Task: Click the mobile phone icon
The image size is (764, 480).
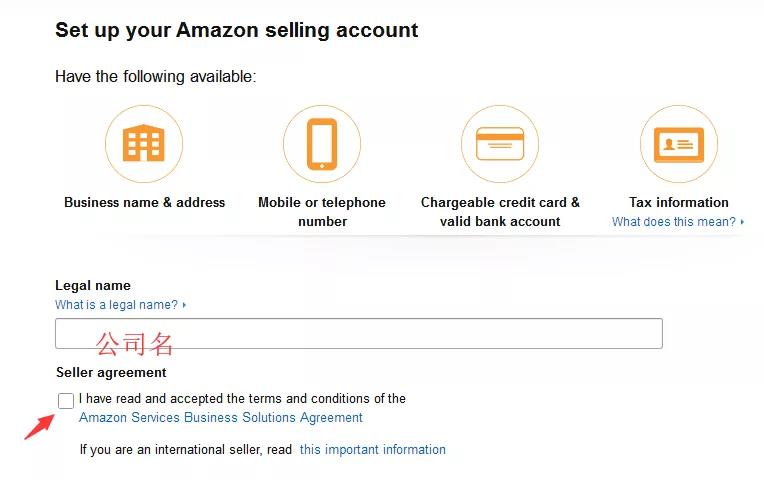Action: pyautogui.click(x=321, y=144)
